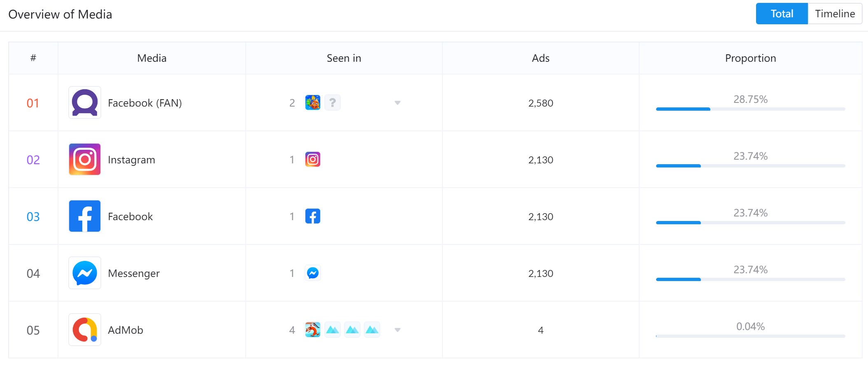Click the Facebook (FAN) media logo
The image size is (868, 365).
tap(85, 102)
